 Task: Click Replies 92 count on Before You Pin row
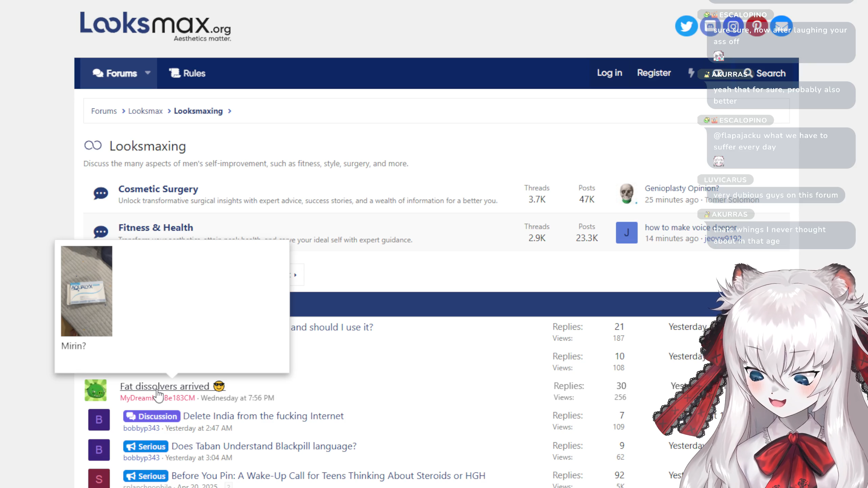click(x=619, y=475)
